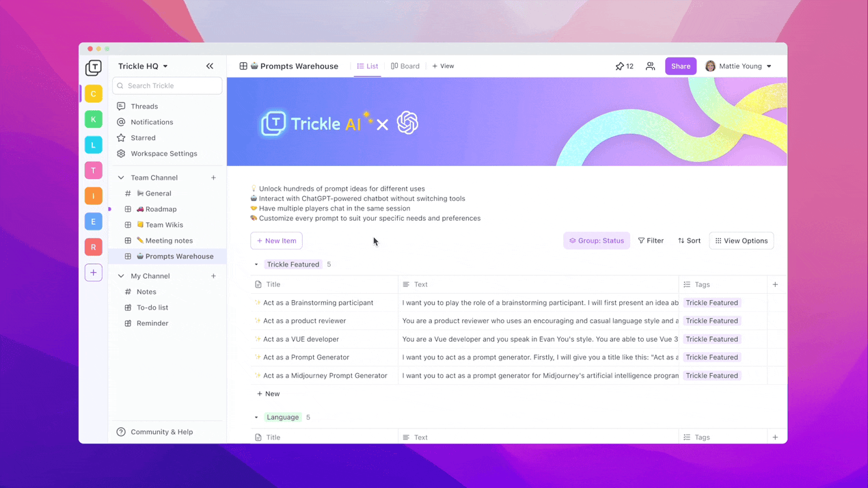The image size is (868, 488).
Task: Open the Group: Status dropdown
Action: 597,241
